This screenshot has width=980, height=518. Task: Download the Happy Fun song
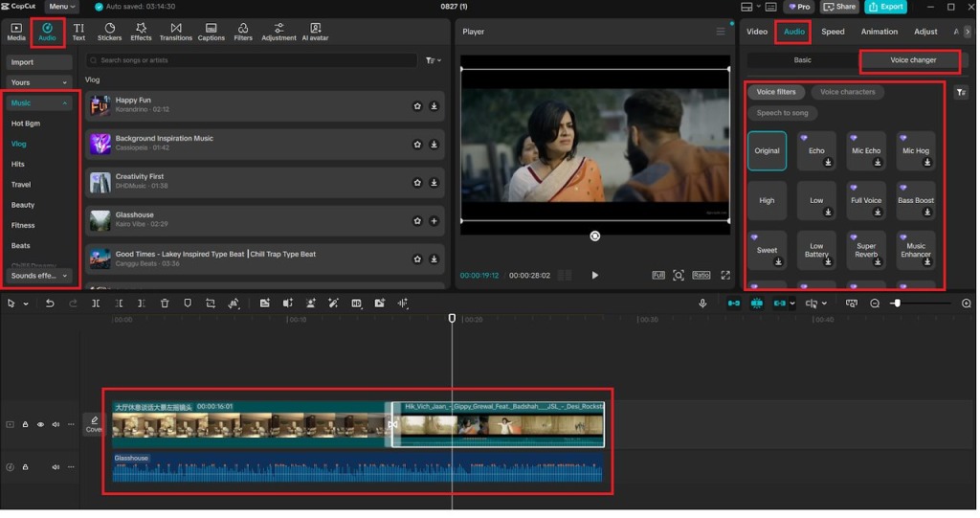[x=434, y=106]
